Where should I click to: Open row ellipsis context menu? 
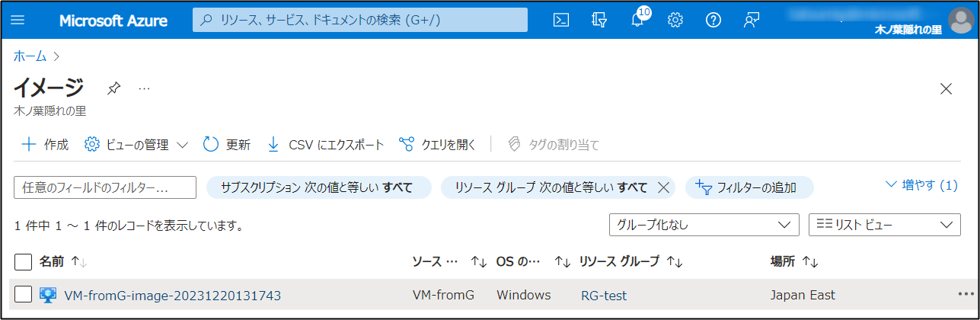[x=966, y=294]
